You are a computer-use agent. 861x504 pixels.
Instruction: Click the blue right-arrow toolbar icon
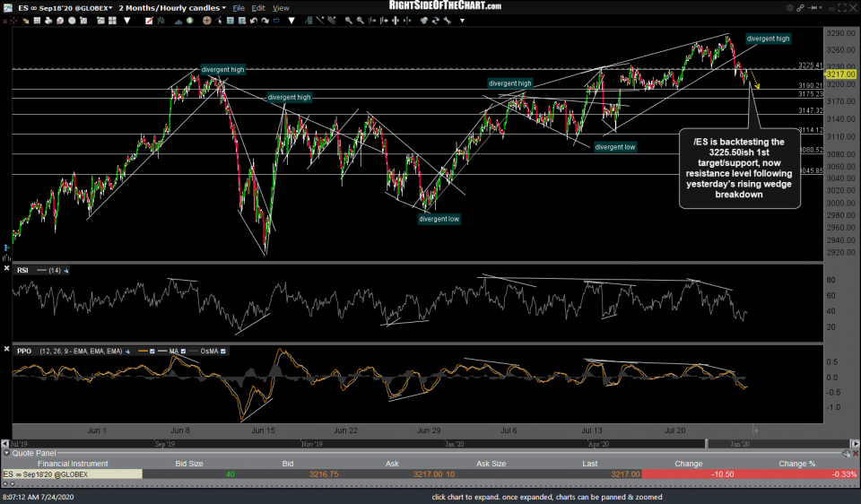click(276, 21)
